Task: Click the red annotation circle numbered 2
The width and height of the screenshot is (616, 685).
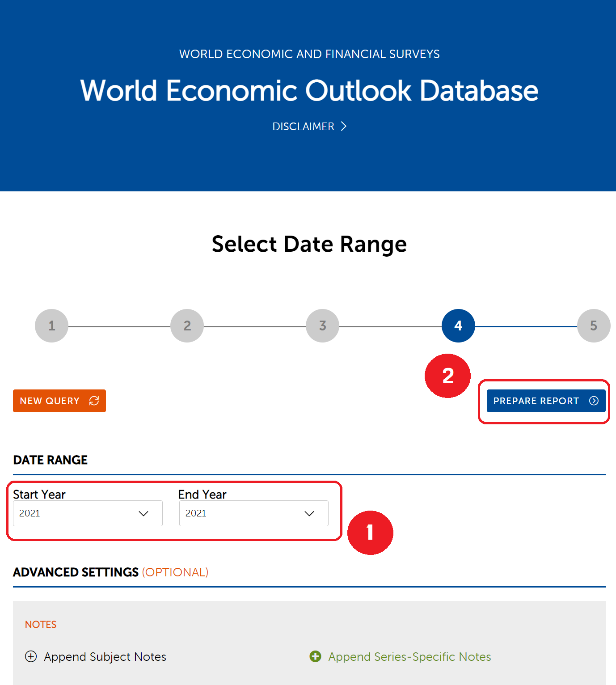Action: 447,376
